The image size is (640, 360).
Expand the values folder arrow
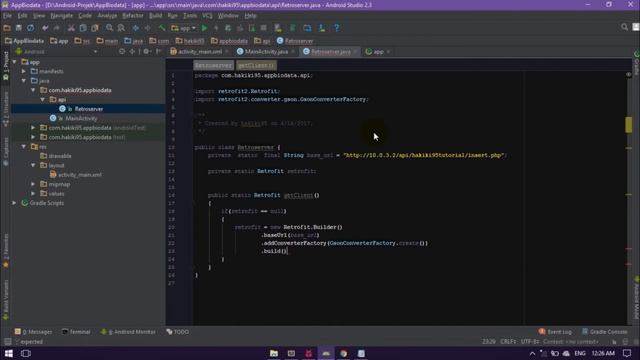pos(33,193)
